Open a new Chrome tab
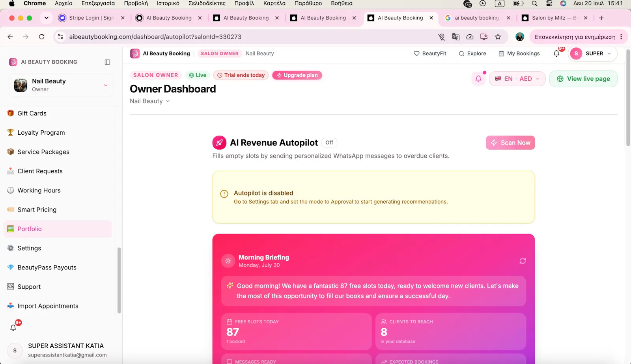Viewport: 631px width, 364px height. [601, 18]
